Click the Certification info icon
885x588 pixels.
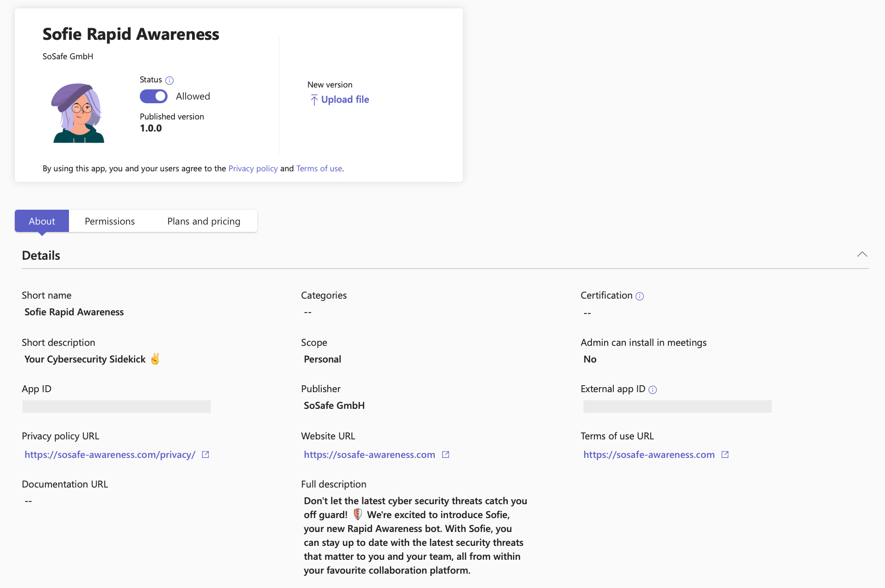[640, 296]
